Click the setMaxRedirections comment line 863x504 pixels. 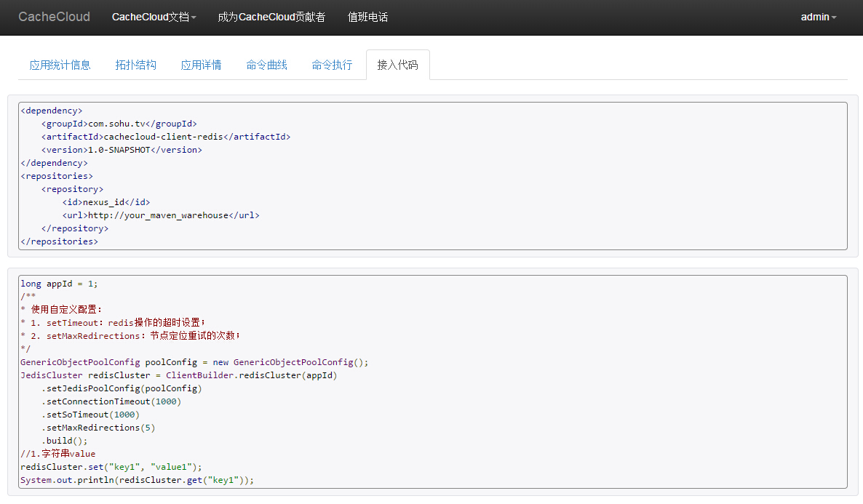point(130,336)
